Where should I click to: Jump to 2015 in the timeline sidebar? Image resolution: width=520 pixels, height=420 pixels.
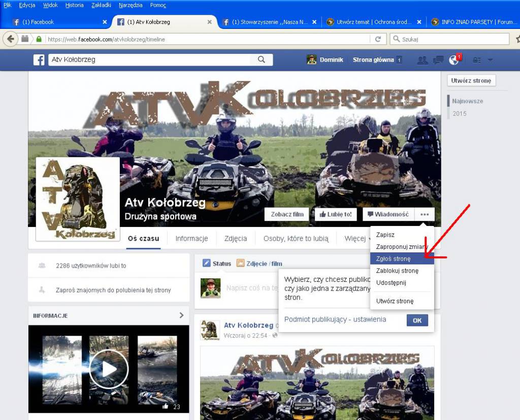pyautogui.click(x=459, y=113)
